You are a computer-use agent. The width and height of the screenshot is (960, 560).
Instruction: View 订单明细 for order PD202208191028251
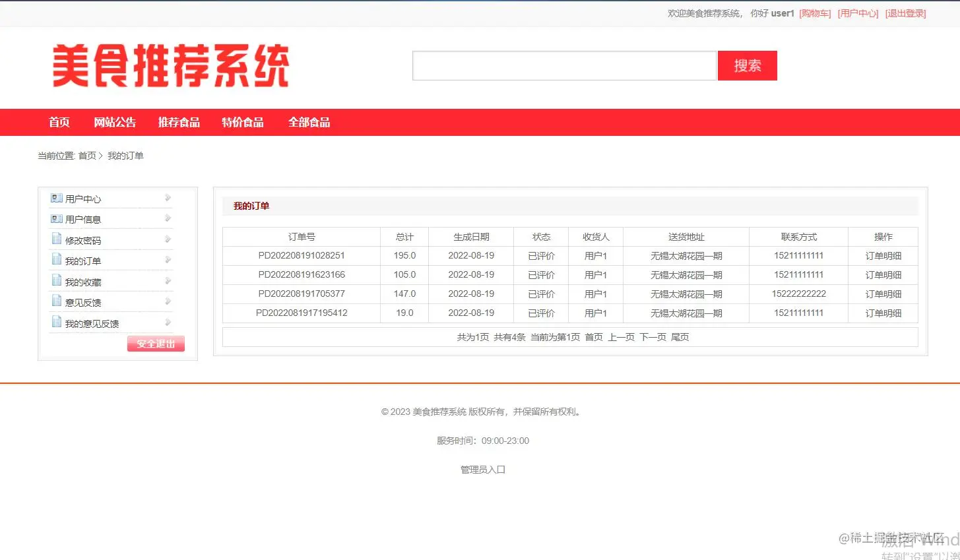tap(883, 256)
